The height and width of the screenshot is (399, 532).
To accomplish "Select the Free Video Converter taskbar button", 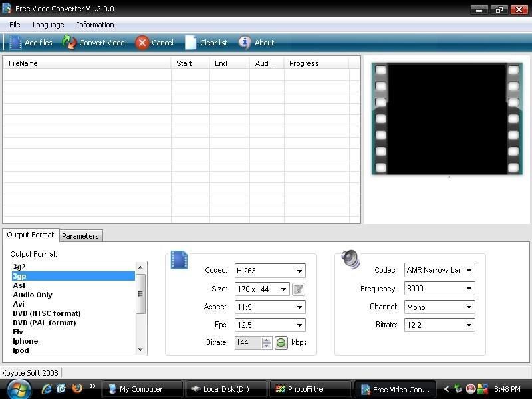I will click(x=396, y=388).
